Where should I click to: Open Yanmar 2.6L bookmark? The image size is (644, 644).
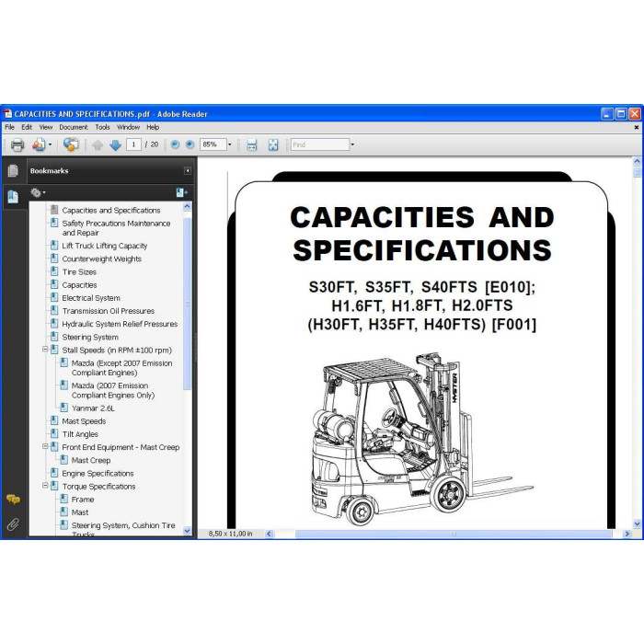coord(93,408)
